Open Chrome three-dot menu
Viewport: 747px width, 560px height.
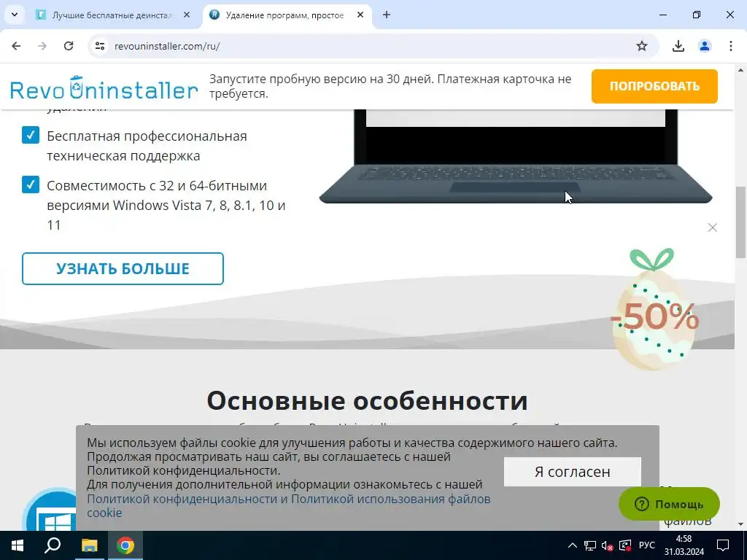[731, 46]
